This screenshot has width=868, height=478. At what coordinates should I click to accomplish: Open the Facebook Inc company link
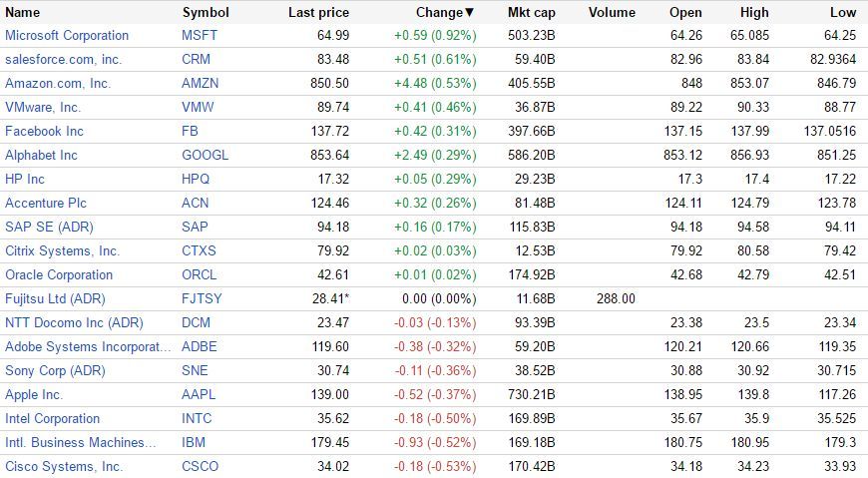(44, 131)
